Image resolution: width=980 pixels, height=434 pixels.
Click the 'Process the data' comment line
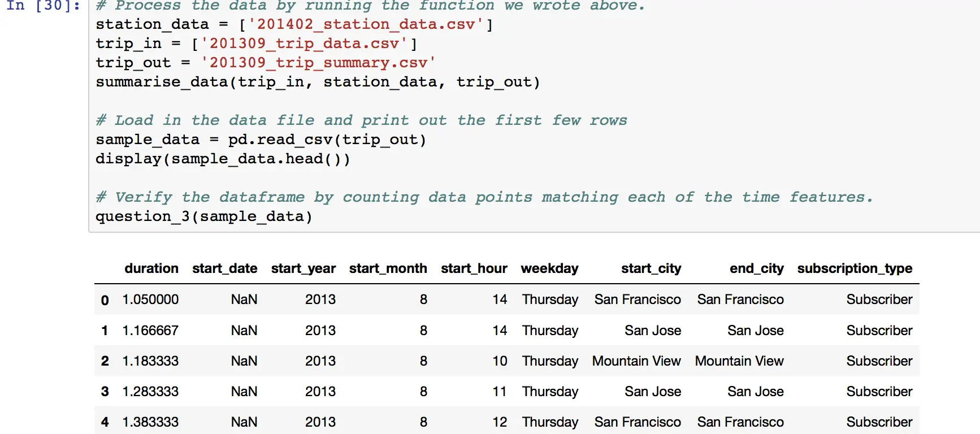tap(370, 6)
